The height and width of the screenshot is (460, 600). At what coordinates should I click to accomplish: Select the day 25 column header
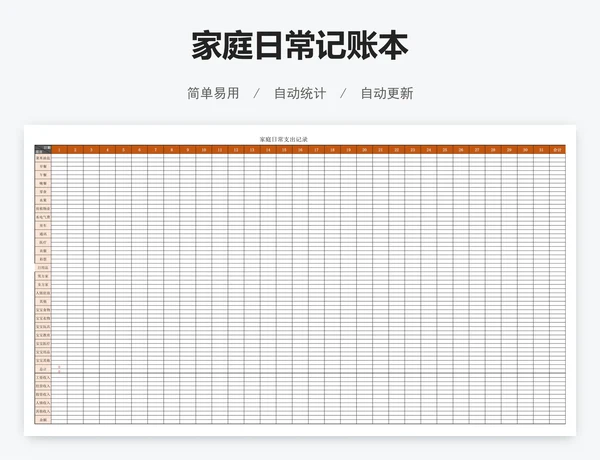click(445, 150)
